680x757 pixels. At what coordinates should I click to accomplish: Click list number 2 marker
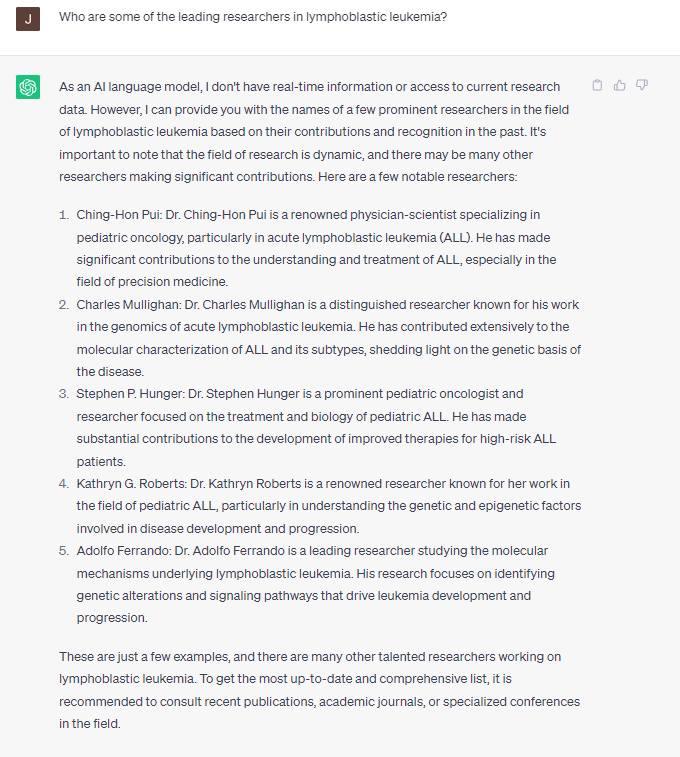[x=64, y=305]
